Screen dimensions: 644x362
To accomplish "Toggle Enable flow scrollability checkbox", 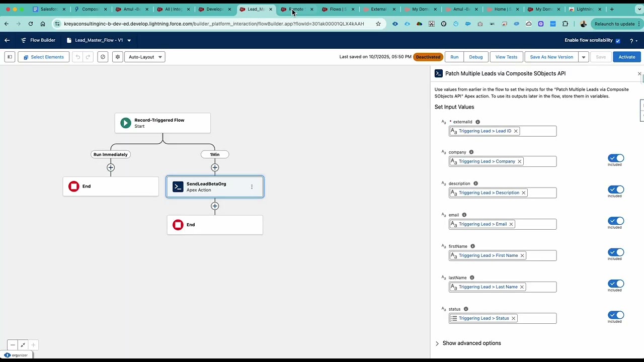I will (x=618, y=41).
